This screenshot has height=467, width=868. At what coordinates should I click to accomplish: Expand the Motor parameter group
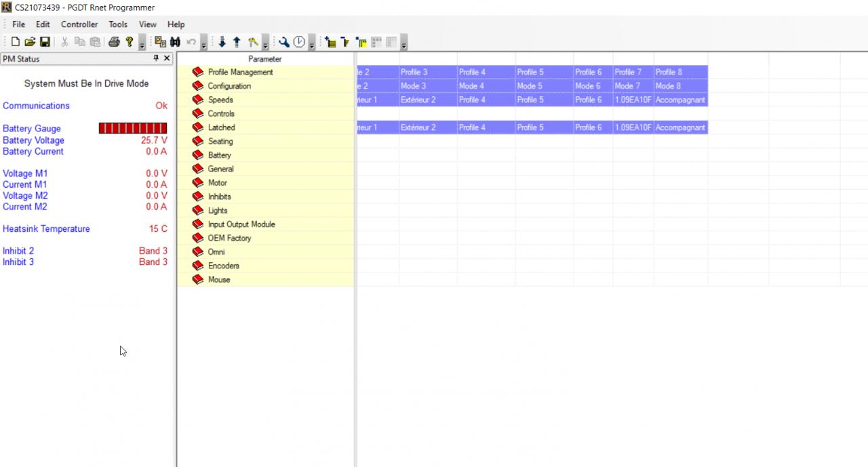[198, 183]
